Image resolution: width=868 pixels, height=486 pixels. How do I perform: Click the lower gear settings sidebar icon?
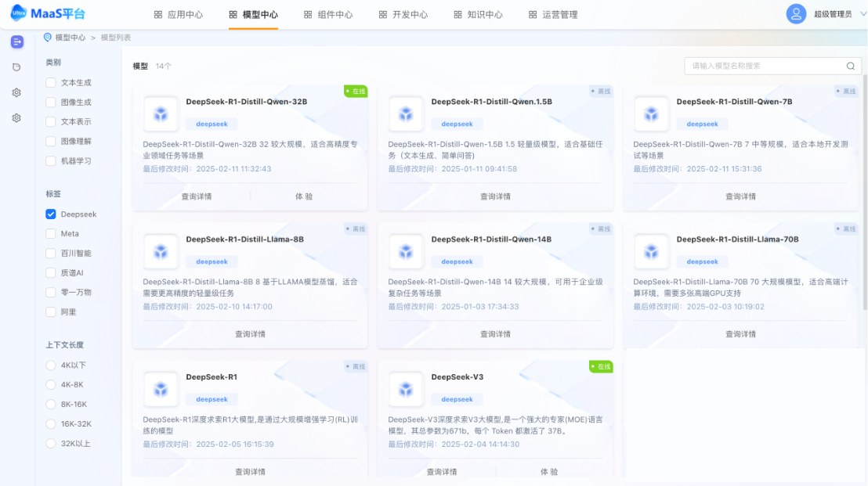[16, 117]
